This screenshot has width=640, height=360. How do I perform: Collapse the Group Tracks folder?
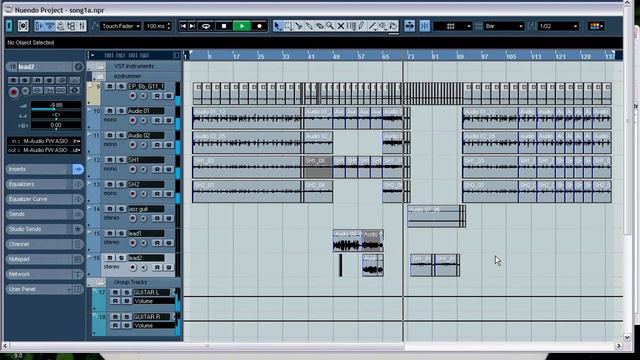tap(97, 282)
